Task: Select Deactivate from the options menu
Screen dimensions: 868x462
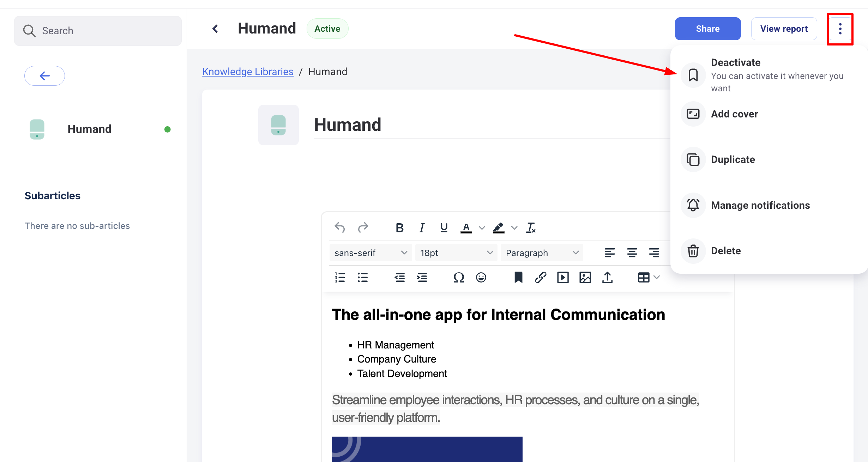Action: pos(736,63)
